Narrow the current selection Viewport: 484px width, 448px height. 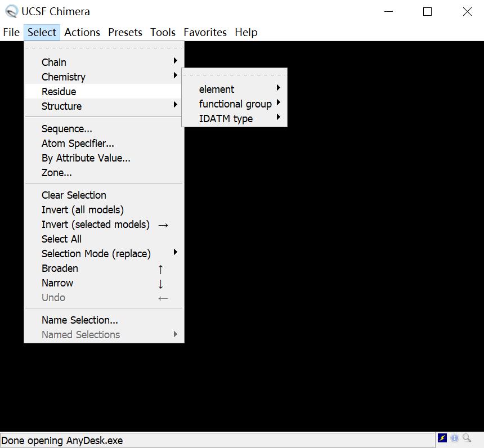(104, 283)
